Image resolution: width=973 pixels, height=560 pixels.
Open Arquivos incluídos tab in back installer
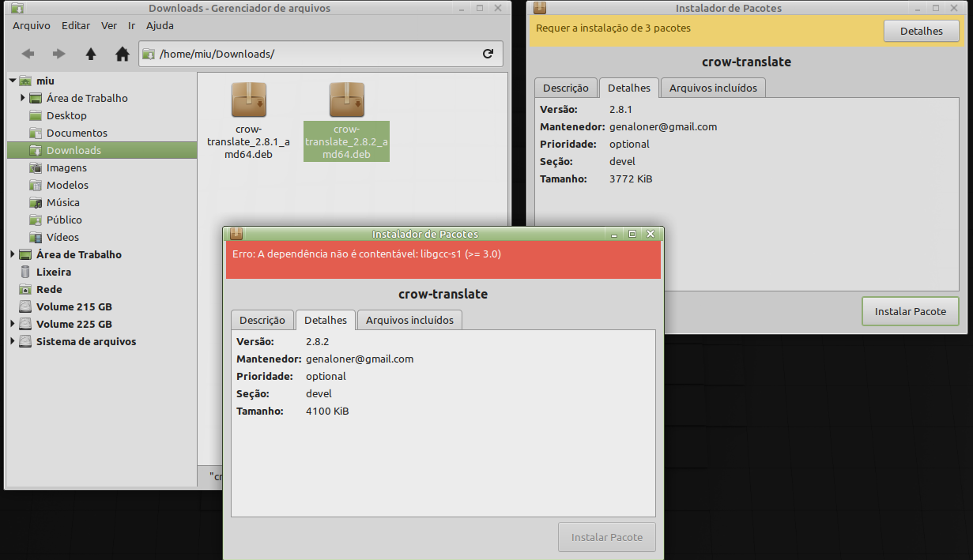pyautogui.click(x=713, y=88)
